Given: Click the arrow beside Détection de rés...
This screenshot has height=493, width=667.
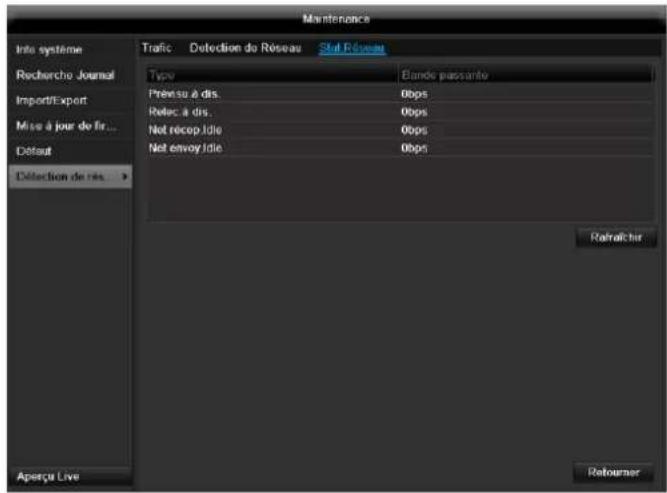Looking at the screenshot, I should [x=124, y=177].
